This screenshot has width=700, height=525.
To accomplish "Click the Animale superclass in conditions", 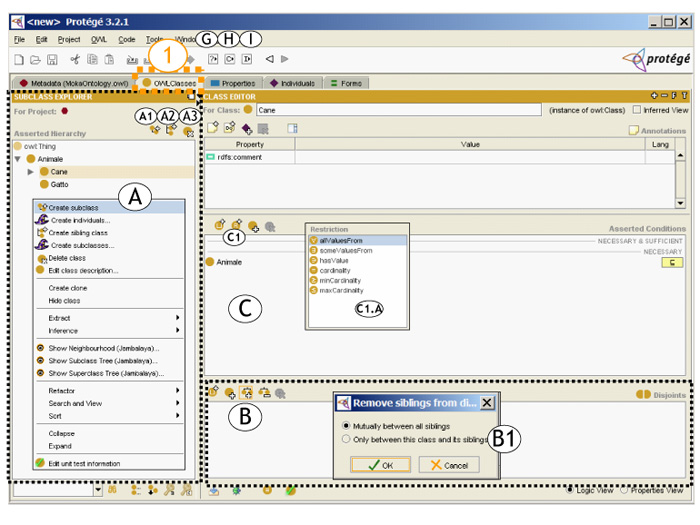I will click(224, 262).
